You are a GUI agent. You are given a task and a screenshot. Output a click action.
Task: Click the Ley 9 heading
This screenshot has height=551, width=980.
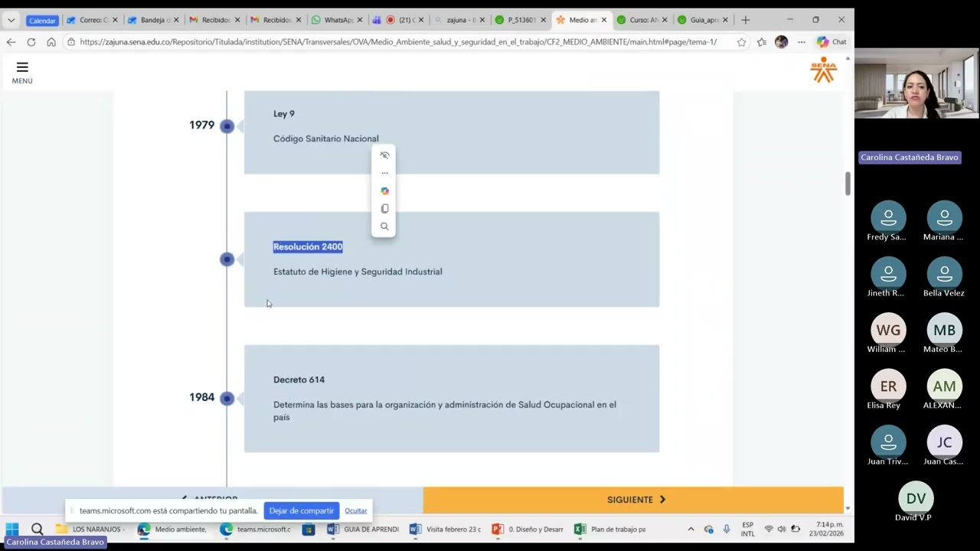pyautogui.click(x=284, y=114)
